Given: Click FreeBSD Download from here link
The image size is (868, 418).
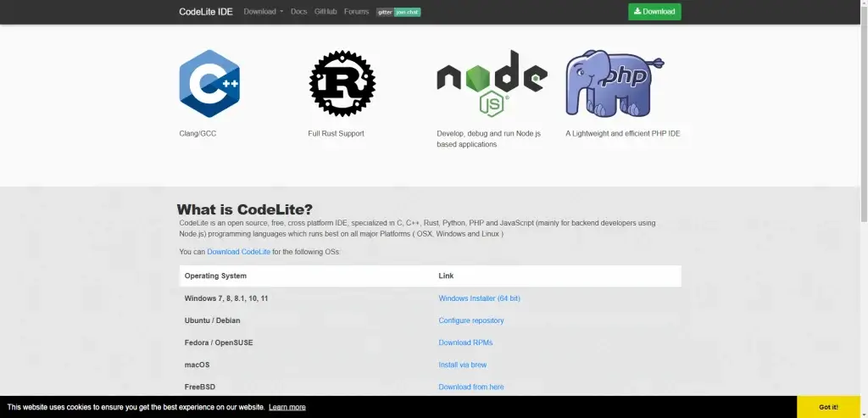Looking at the screenshot, I should [x=471, y=387].
